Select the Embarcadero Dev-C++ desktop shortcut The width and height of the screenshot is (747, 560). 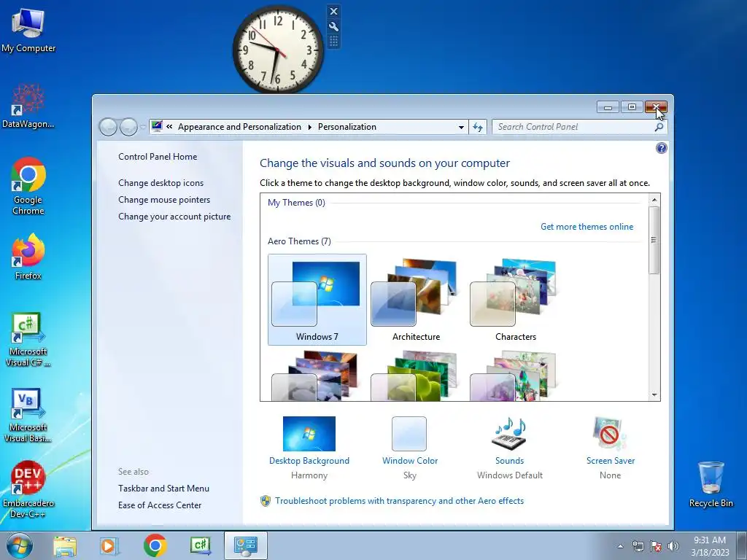coord(28,489)
